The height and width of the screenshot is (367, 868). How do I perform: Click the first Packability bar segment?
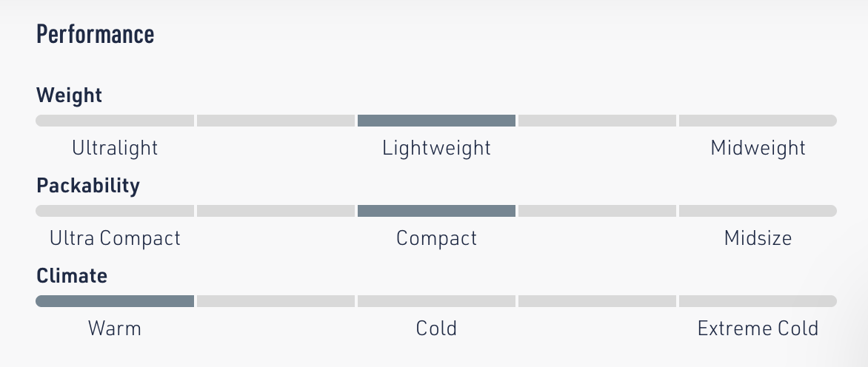click(x=115, y=211)
